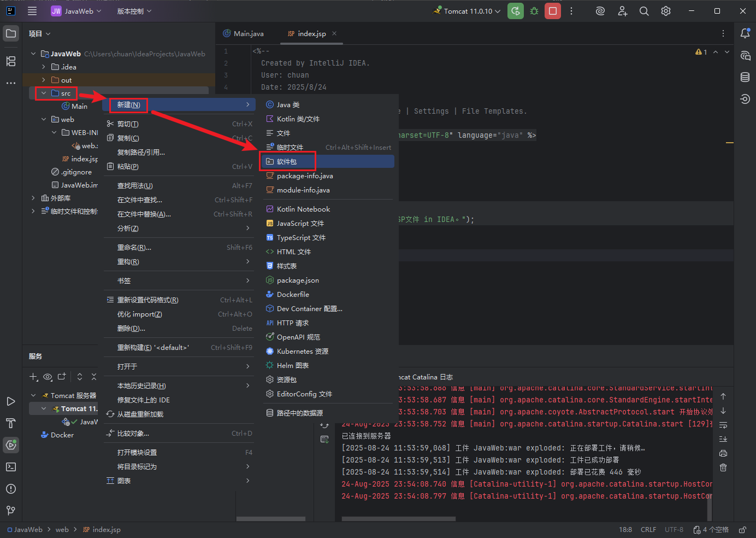Expand the 外部库 node

point(33,198)
